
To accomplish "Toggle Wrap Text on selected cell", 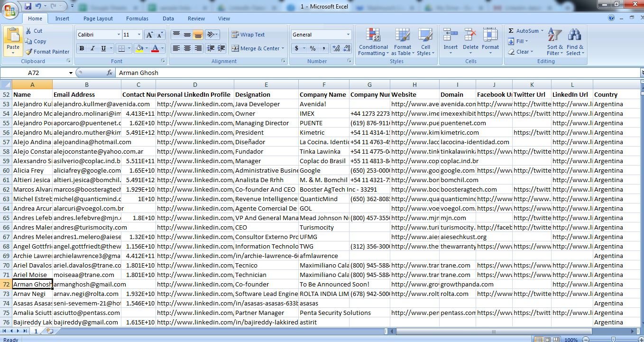I will pyautogui.click(x=248, y=35).
